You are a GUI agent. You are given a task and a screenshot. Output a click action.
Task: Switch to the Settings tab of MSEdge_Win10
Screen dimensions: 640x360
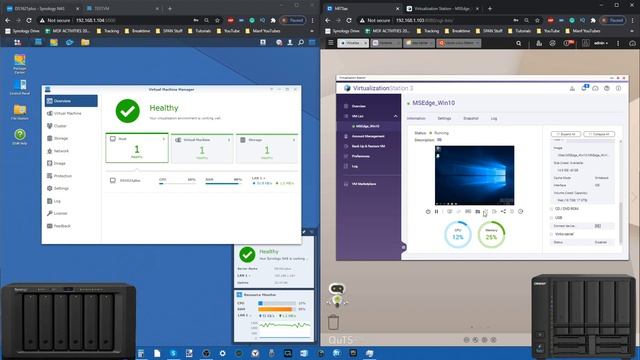pos(444,118)
